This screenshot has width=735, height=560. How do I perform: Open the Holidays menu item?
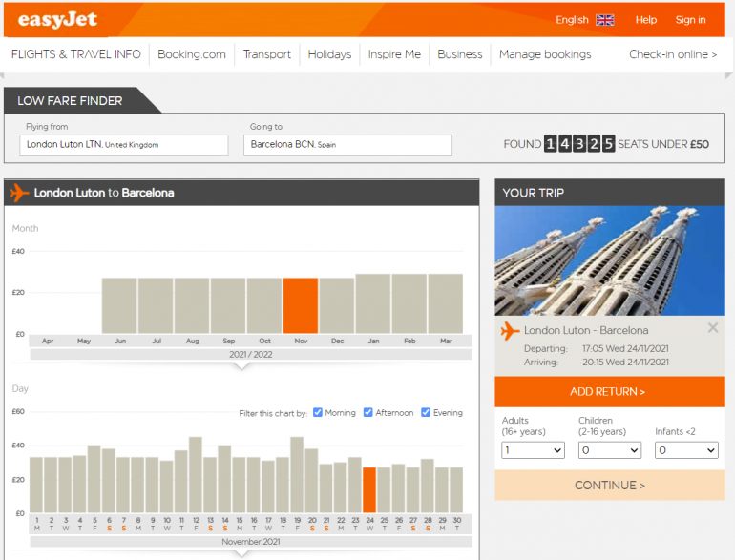329,54
